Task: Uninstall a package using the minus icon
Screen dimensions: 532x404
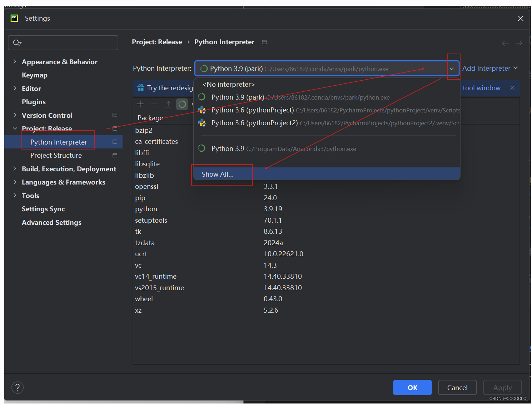Action: pyautogui.click(x=154, y=104)
